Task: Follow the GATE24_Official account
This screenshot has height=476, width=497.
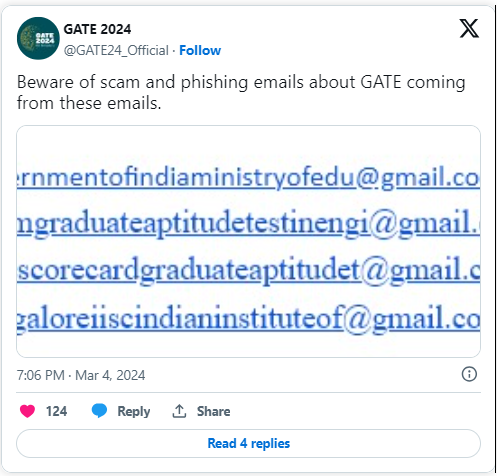Action: [x=200, y=51]
